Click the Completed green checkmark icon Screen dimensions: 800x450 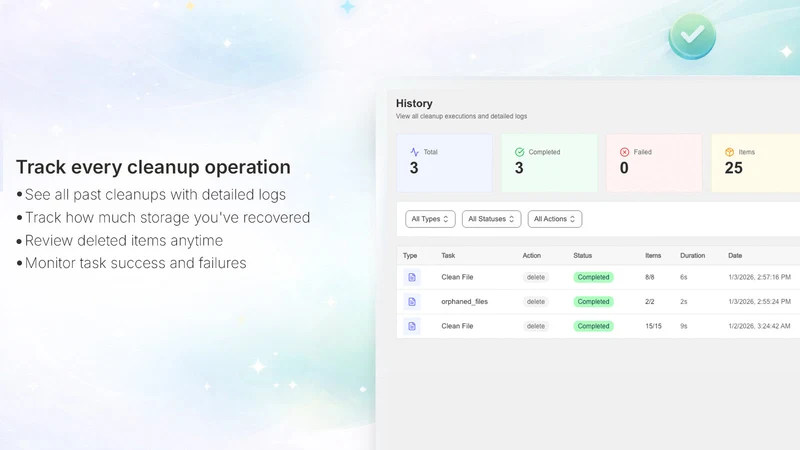point(519,152)
